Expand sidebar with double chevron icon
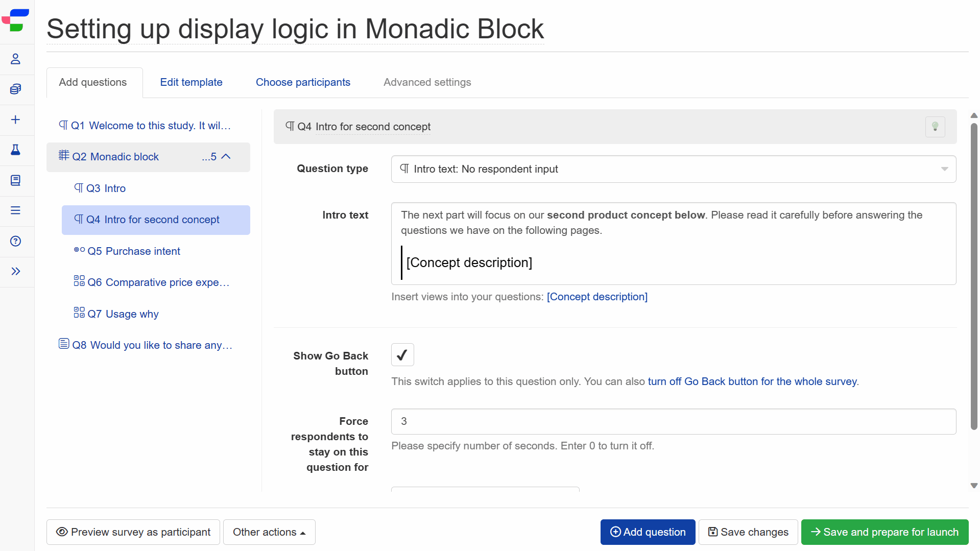The image size is (980, 551). tap(15, 271)
